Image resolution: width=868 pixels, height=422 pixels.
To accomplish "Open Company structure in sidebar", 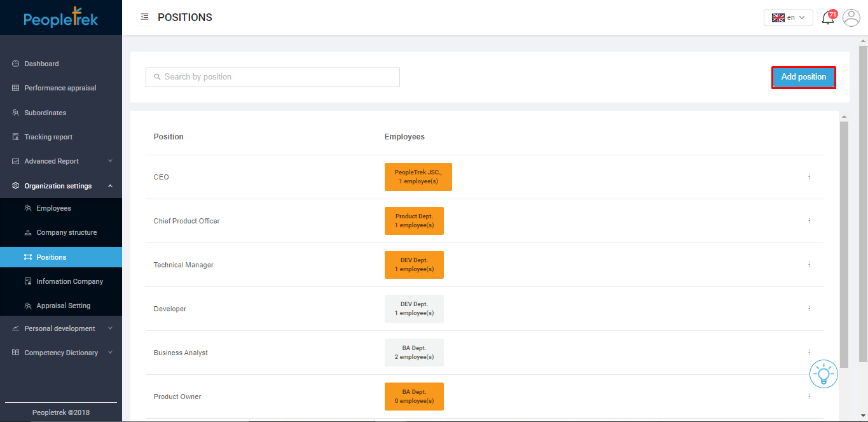I will (x=66, y=233).
